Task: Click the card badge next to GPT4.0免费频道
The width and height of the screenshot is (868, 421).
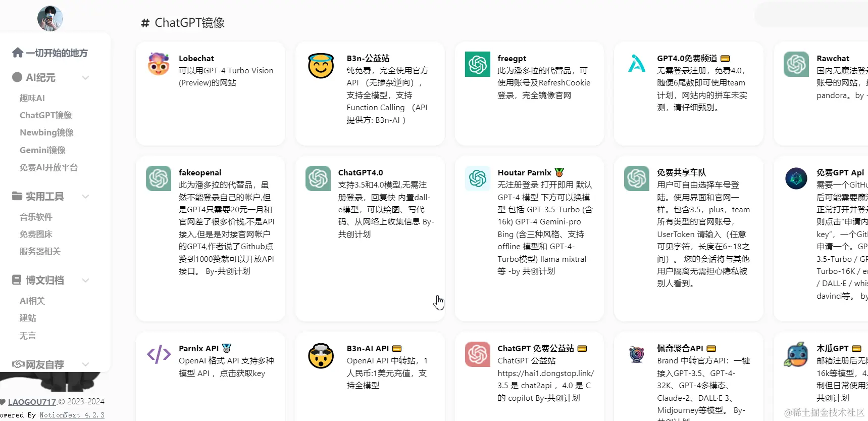Action: click(725, 59)
